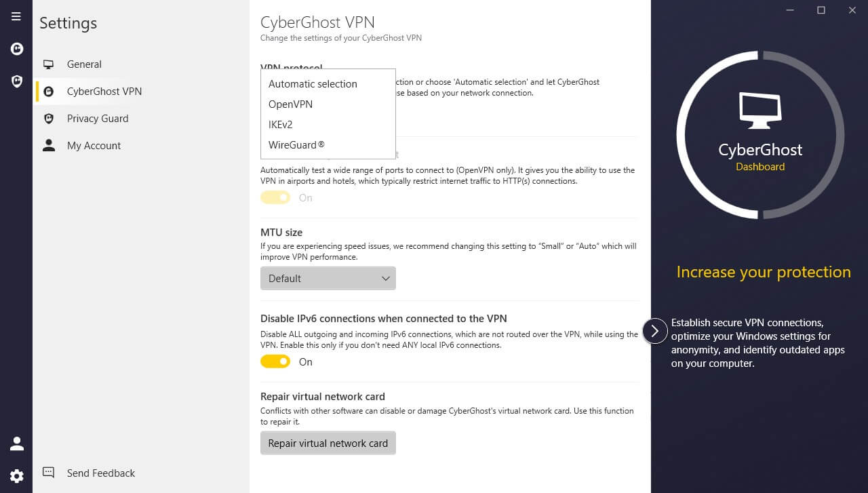The width and height of the screenshot is (868, 493).
Task: Switch to the CyberGhost VPN settings tab
Action: [104, 91]
